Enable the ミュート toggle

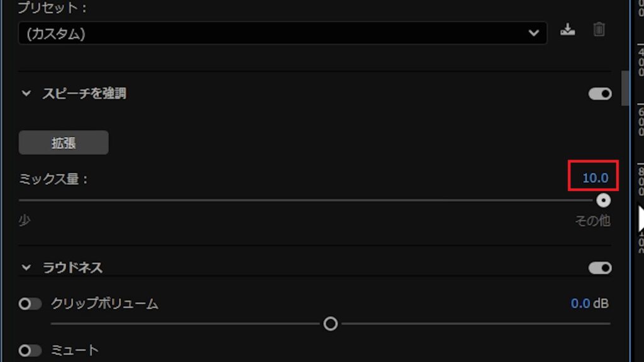click(x=30, y=351)
